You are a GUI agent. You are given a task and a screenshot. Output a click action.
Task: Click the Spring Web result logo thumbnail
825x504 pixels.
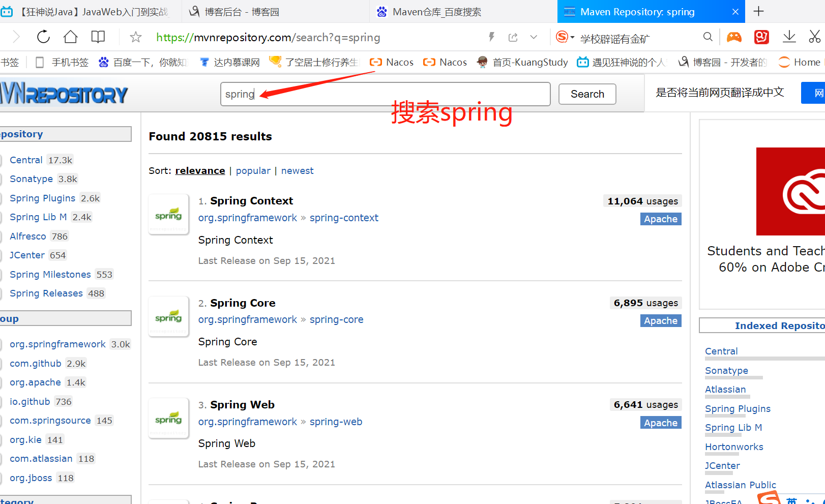click(x=168, y=418)
